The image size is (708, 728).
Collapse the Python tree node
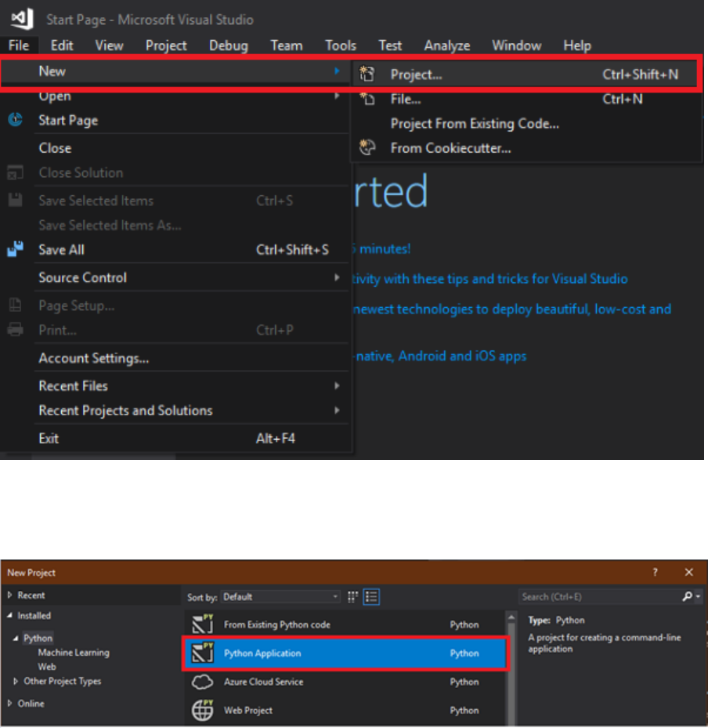(16, 638)
